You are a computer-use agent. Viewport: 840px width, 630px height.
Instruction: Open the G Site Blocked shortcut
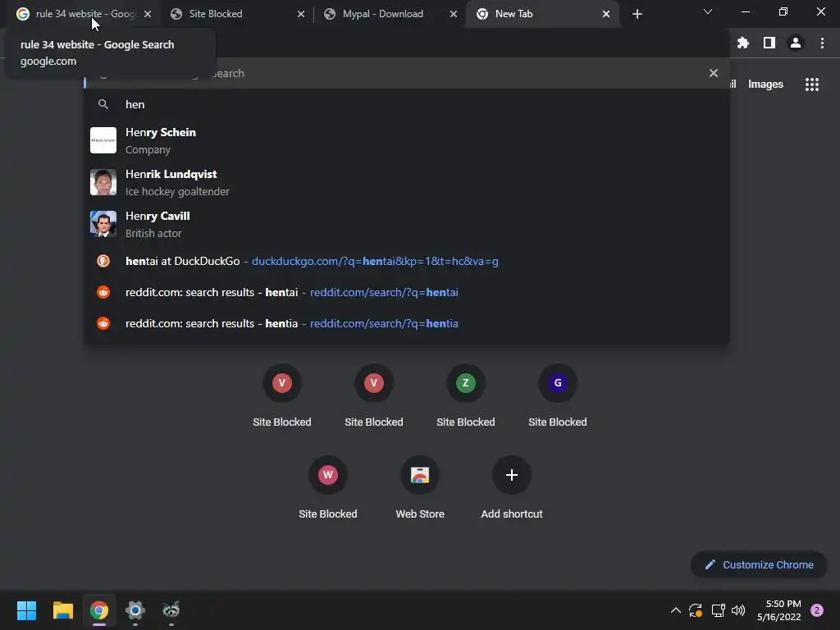(558, 396)
